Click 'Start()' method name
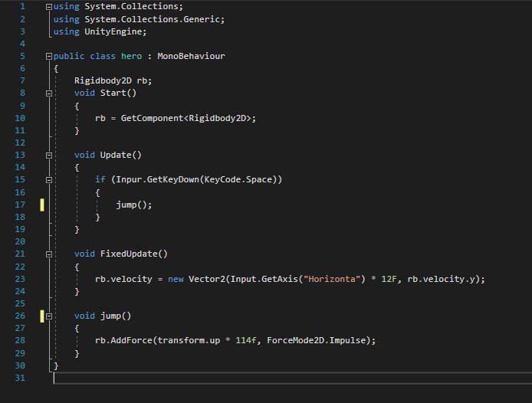 (118, 93)
